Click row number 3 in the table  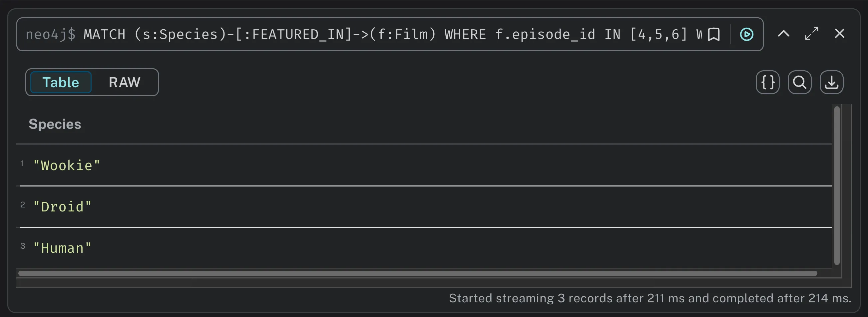[x=23, y=246]
